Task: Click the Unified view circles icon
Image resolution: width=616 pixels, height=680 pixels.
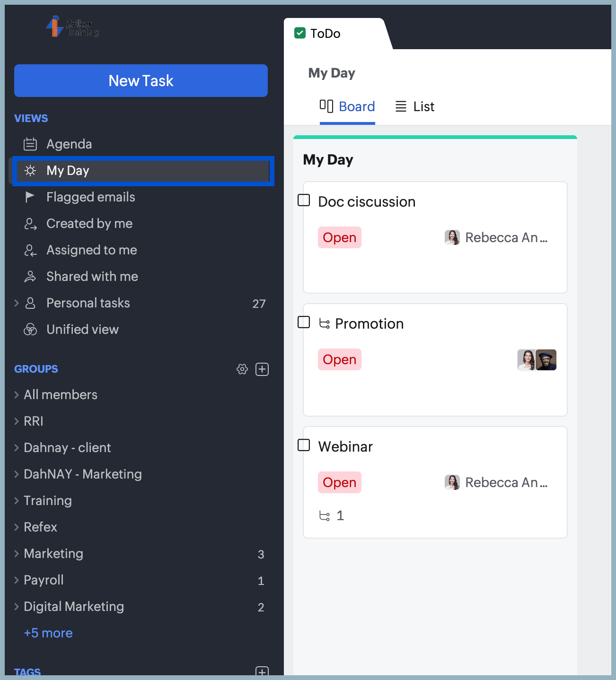Action: [30, 330]
